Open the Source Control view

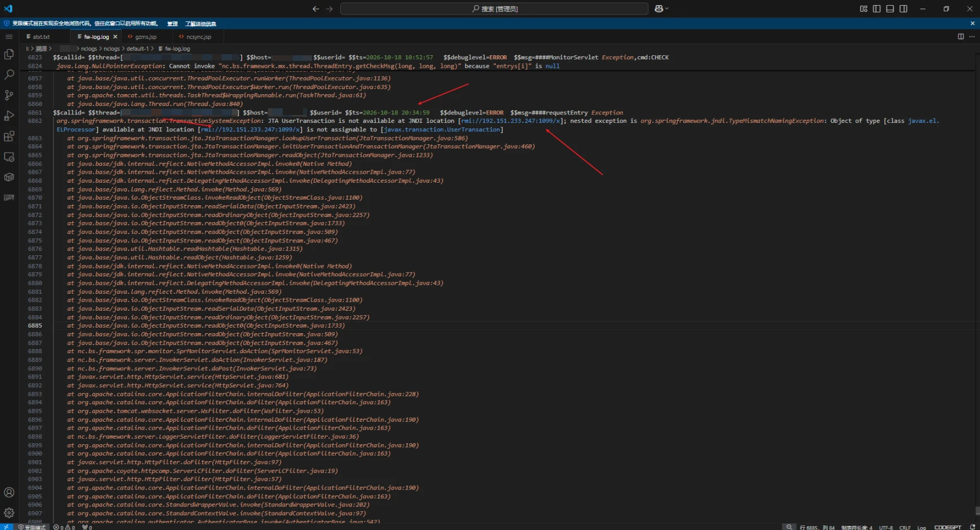click(9, 95)
